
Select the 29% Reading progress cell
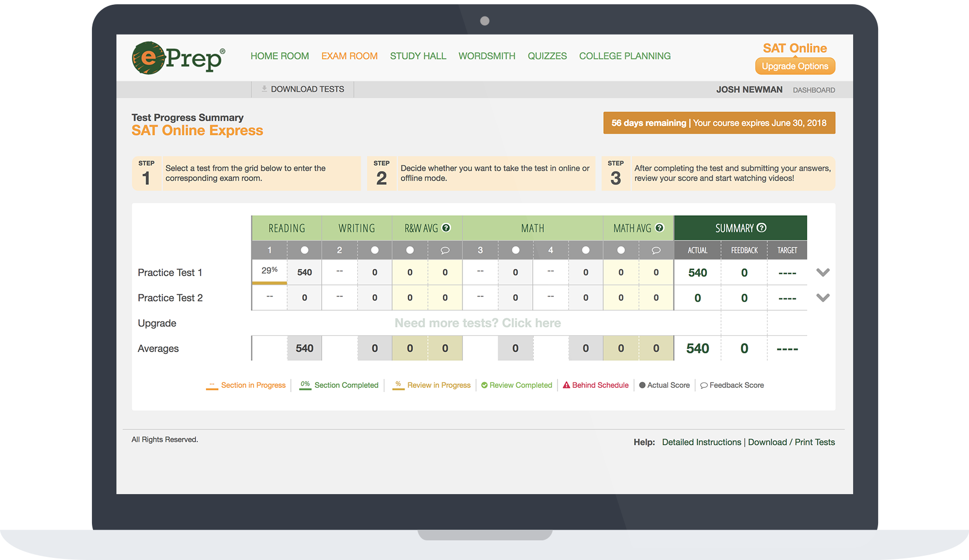[269, 271]
